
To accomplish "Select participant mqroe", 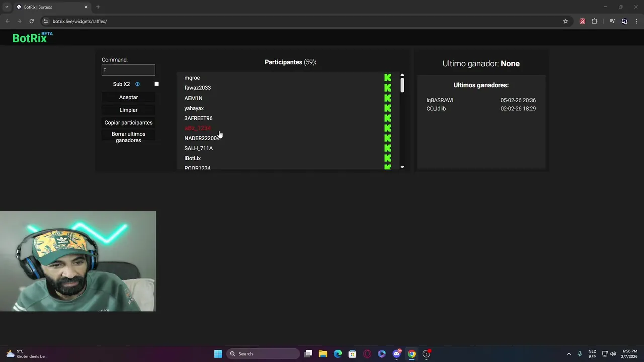I will pos(192,78).
